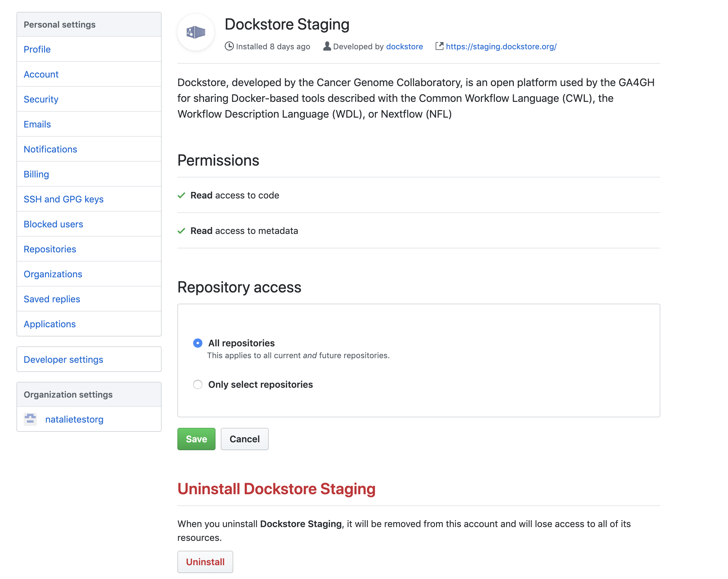Click 'This applies to all current and future repositories' text

click(298, 355)
